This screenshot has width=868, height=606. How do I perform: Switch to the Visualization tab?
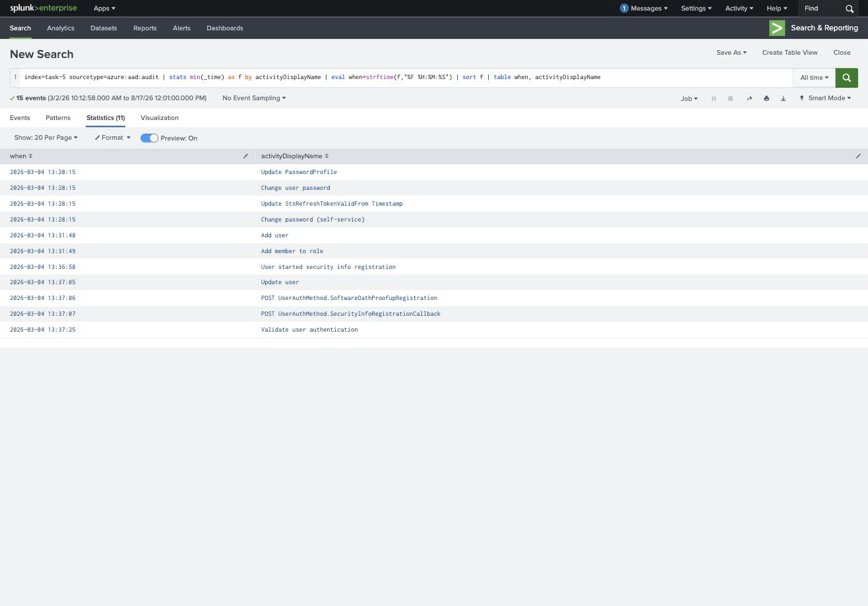[x=160, y=118]
